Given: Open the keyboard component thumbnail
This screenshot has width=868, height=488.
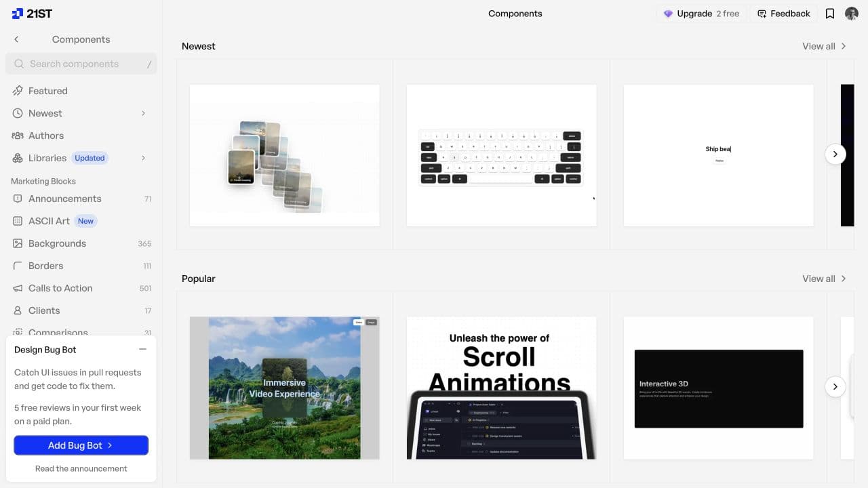Looking at the screenshot, I should pos(502,155).
